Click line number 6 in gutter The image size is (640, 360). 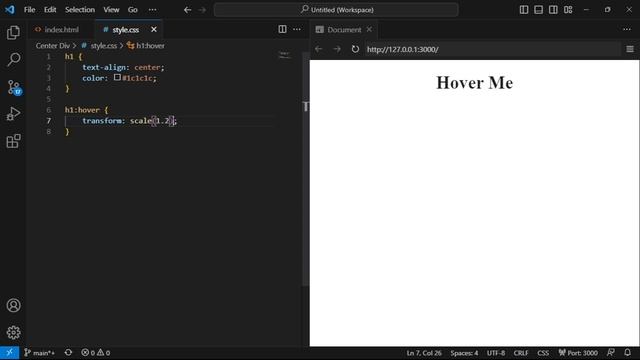coord(49,110)
